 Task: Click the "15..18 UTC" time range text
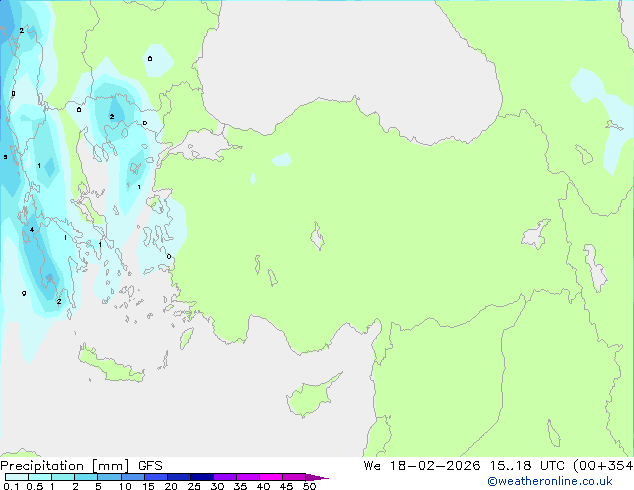click(x=527, y=466)
